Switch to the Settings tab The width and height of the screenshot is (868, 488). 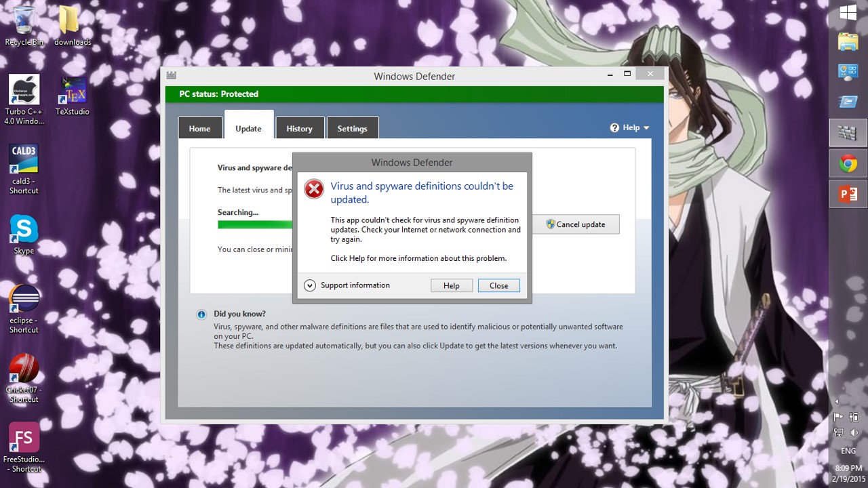pos(352,128)
